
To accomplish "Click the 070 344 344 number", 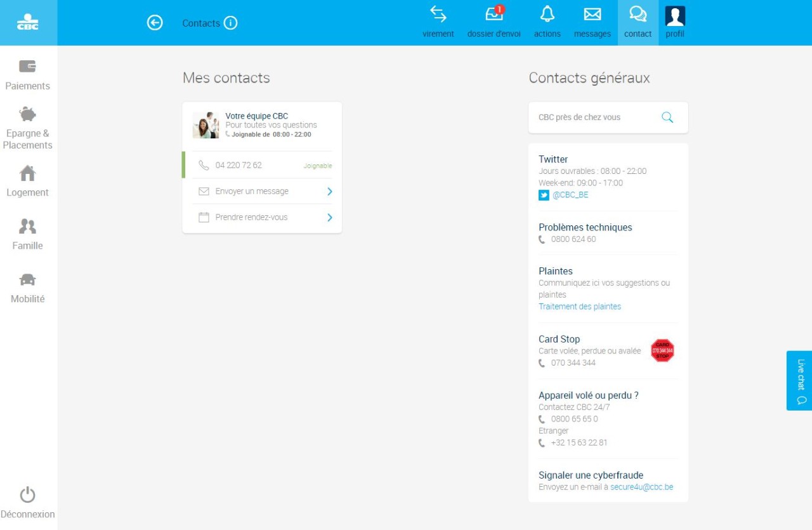I will pyautogui.click(x=573, y=363).
